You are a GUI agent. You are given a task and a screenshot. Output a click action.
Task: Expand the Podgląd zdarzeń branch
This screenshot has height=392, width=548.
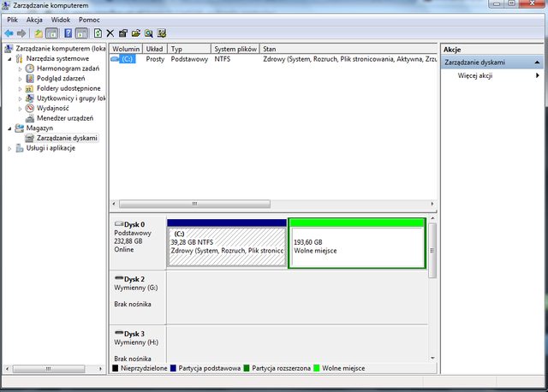point(20,79)
